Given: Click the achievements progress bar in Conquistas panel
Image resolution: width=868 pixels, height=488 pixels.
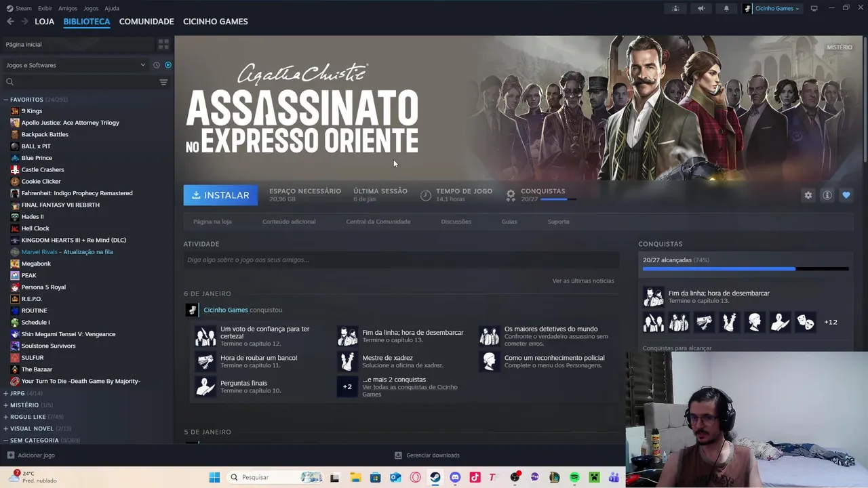Looking at the screenshot, I should (745, 269).
